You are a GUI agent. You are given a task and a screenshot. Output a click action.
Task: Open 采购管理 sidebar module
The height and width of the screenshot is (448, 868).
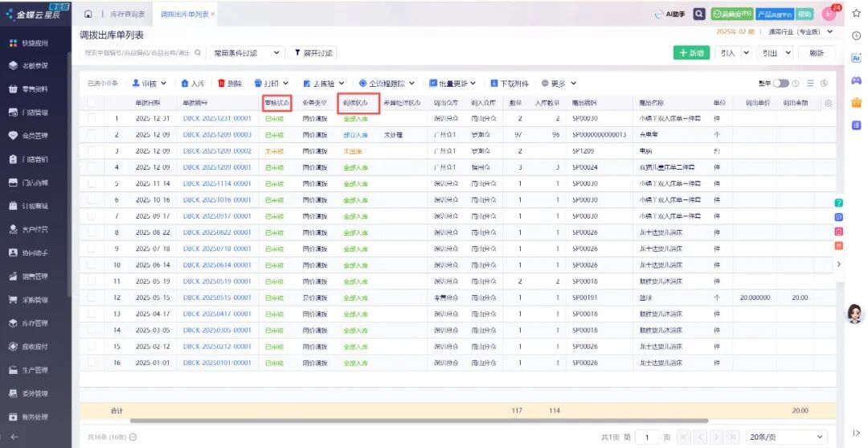point(29,299)
